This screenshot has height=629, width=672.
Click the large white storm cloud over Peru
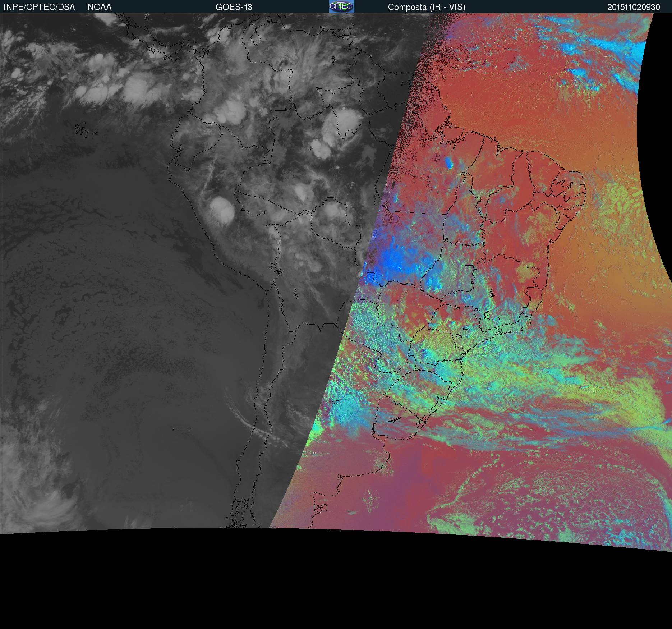(222, 210)
